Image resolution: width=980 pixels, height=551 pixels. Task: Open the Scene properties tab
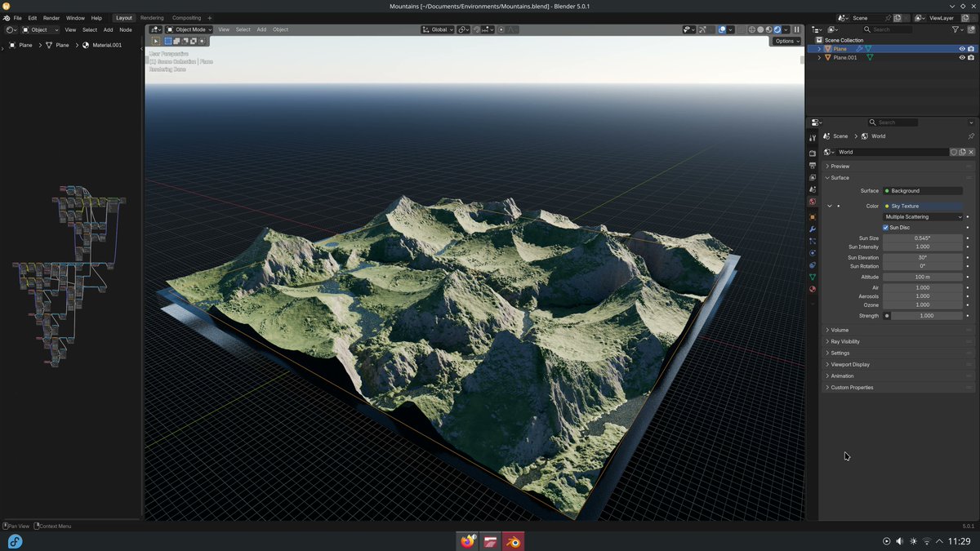(812, 189)
